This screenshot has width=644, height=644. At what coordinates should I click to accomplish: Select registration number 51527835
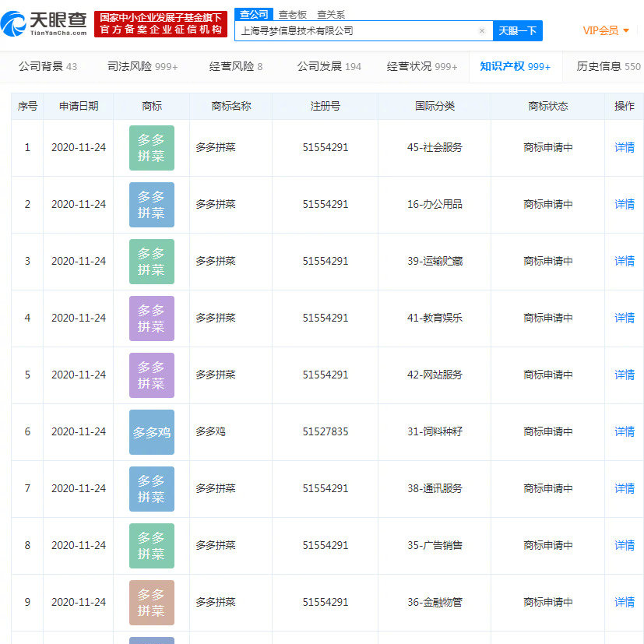click(326, 431)
